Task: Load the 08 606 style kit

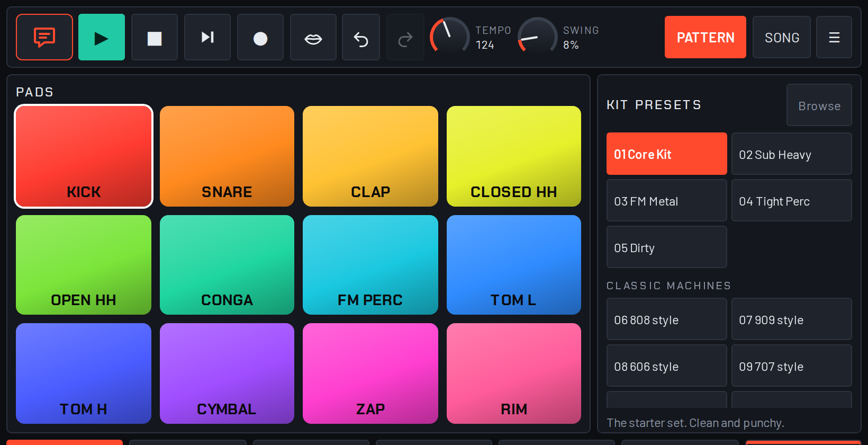Action: click(667, 366)
